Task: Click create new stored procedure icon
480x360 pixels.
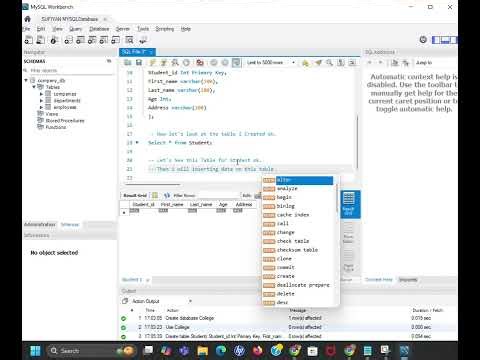Action: click(x=104, y=40)
